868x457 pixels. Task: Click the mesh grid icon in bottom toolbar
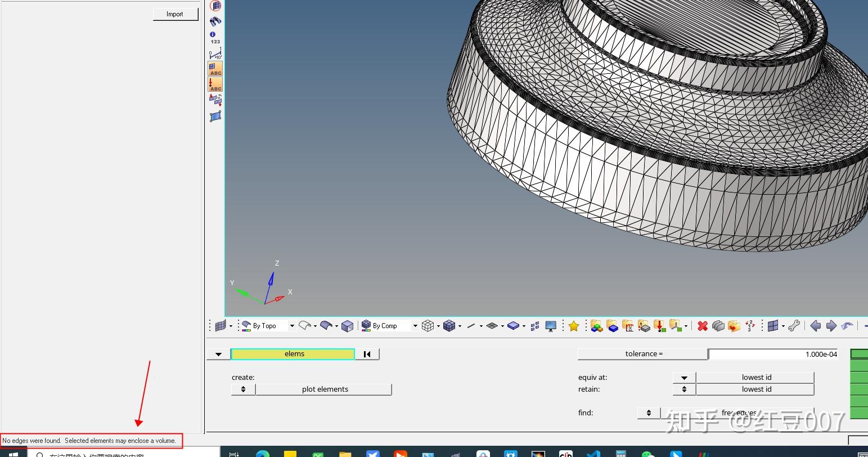point(221,326)
